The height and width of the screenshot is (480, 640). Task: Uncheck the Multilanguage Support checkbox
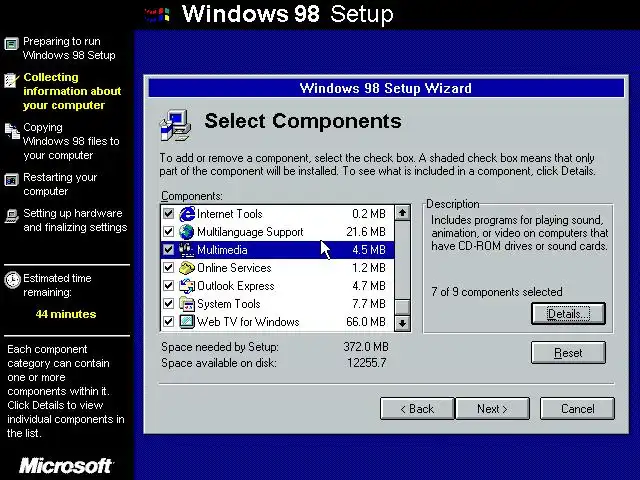168,232
